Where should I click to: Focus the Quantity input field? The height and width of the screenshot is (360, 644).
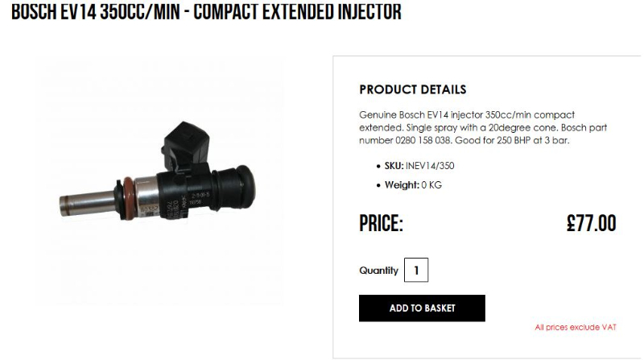(x=416, y=270)
